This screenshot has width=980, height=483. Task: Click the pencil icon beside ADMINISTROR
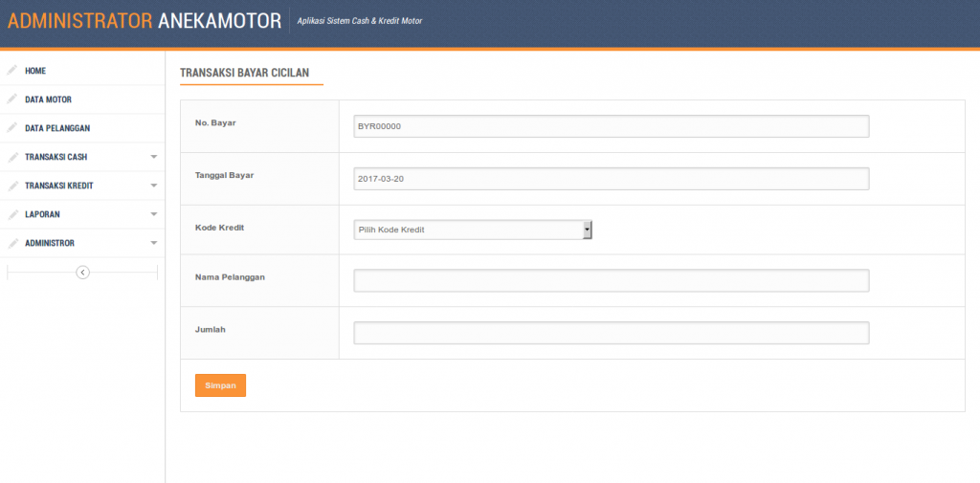coord(11,243)
